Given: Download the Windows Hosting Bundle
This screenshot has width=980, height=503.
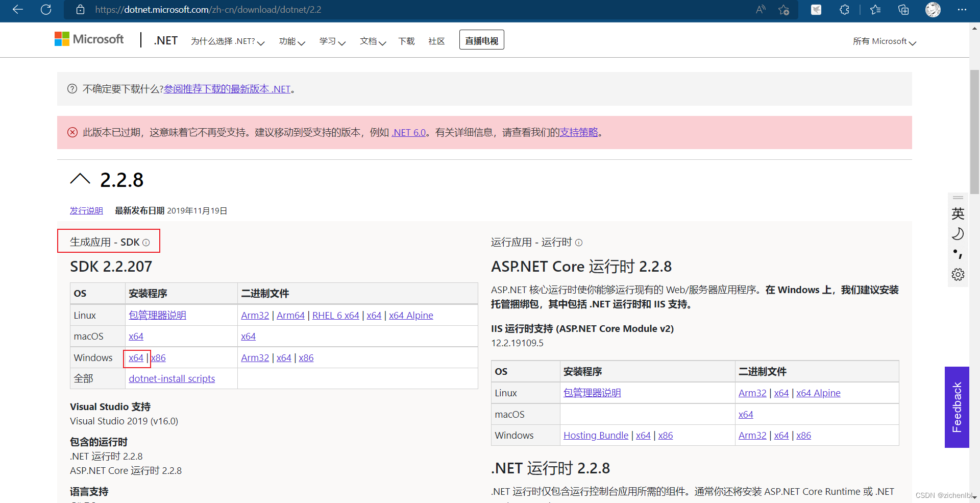Looking at the screenshot, I should click(596, 435).
